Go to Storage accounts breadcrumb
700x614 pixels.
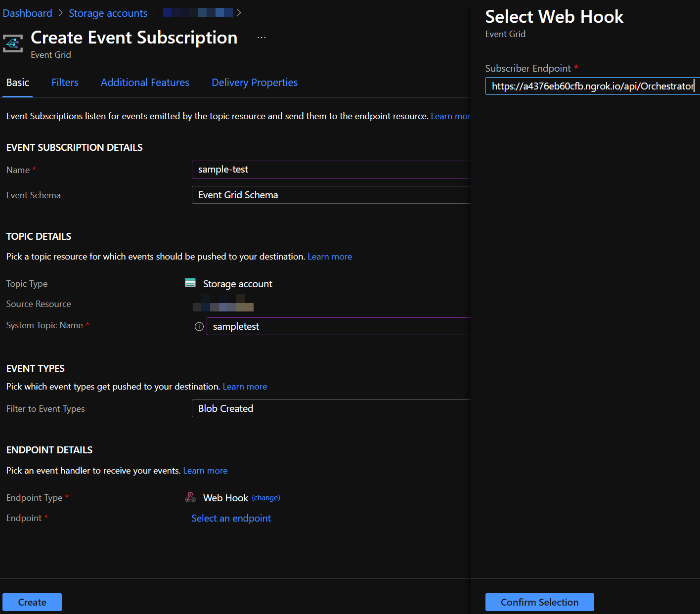pyautogui.click(x=108, y=13)
